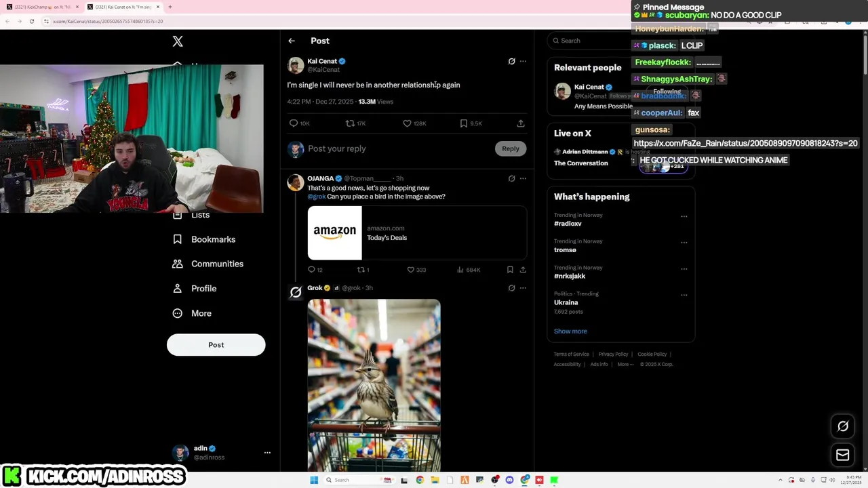This screenshot has height=488, width=868.
Task: Open File Explorer from the taskbar
Action: pyautogui.click(x=435, y=480)
